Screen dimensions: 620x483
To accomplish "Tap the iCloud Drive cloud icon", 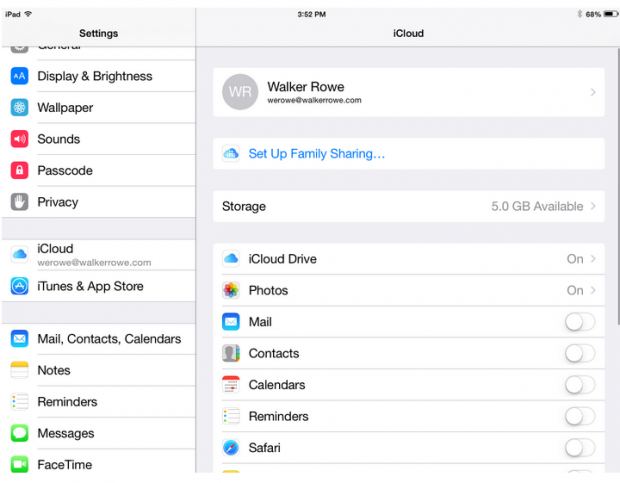I will (x=231, y=259).
